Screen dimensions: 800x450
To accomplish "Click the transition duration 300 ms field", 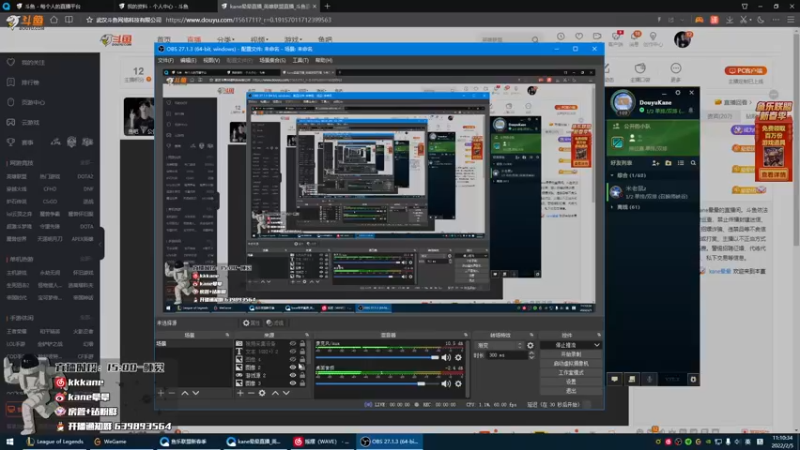I will tap(507, 355).
